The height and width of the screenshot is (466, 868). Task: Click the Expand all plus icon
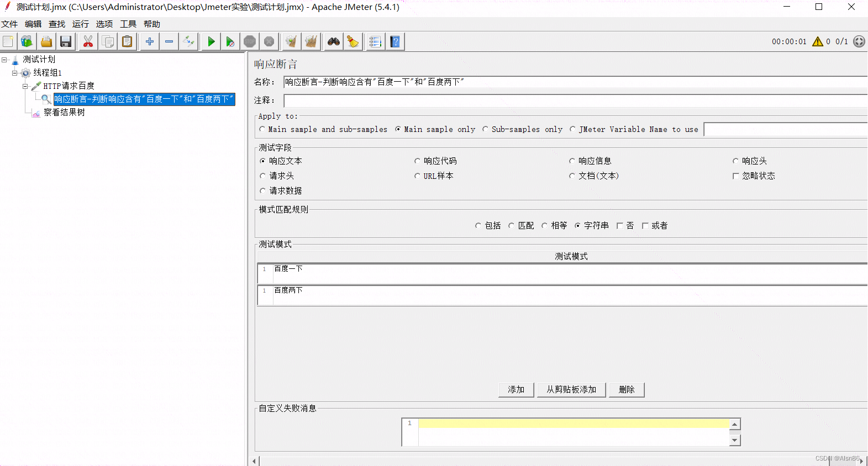pos(150,41)
